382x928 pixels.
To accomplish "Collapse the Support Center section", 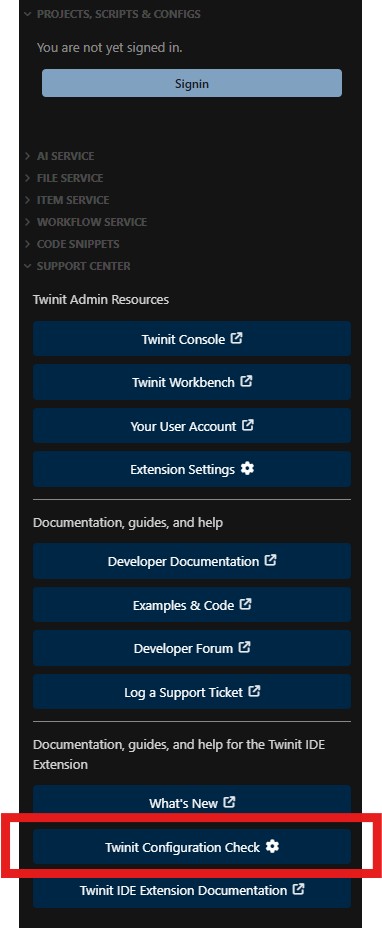I will point(77,266).
